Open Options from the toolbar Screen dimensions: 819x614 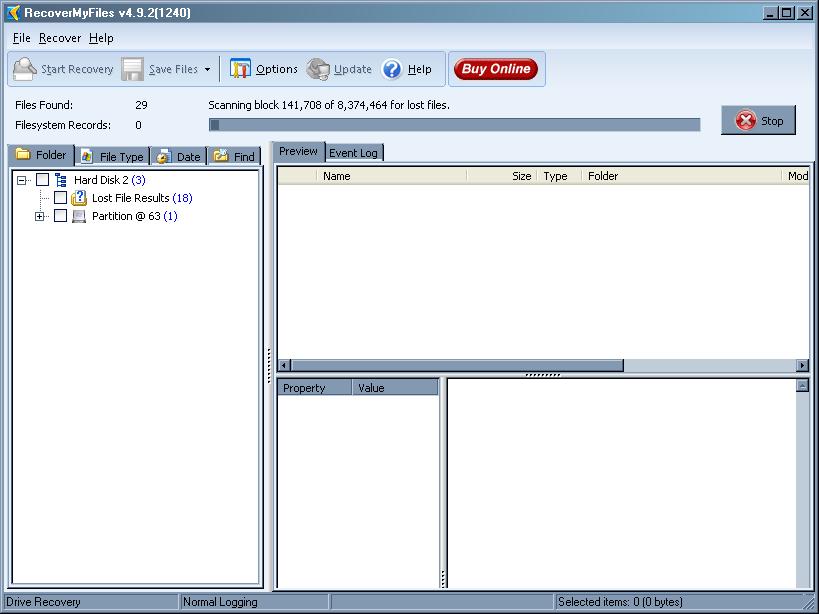coord(241,69)
